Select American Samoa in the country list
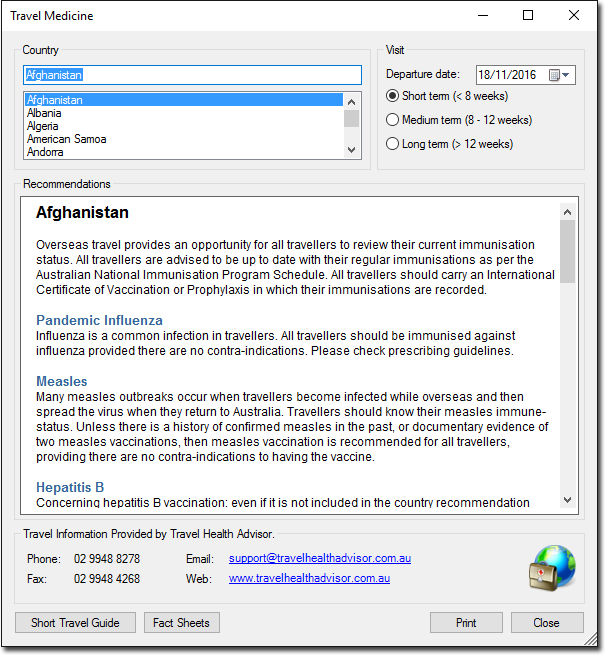The image size is (605, 655). [x=184, y=139]
